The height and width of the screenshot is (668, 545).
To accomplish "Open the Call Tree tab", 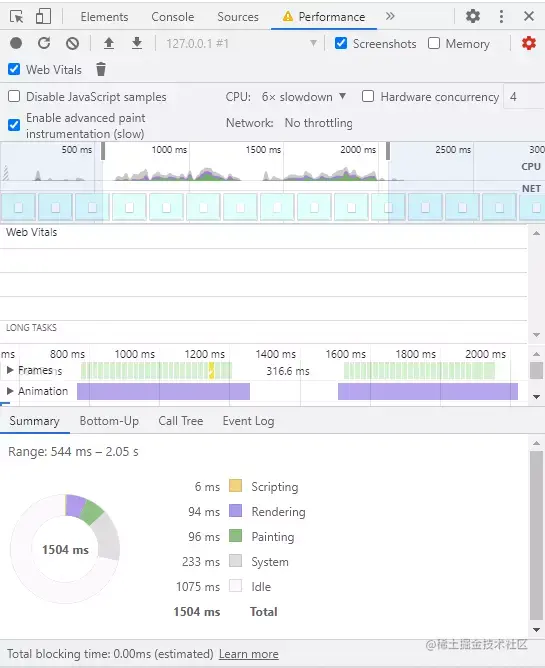I will [x=181, y=421].
